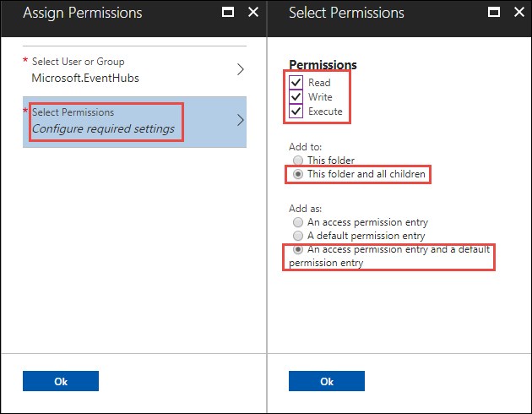The image size is (532, 414).
Task: Maximize the Select Permissions blade
Action: pyautogui.click(x=493, y=13)
